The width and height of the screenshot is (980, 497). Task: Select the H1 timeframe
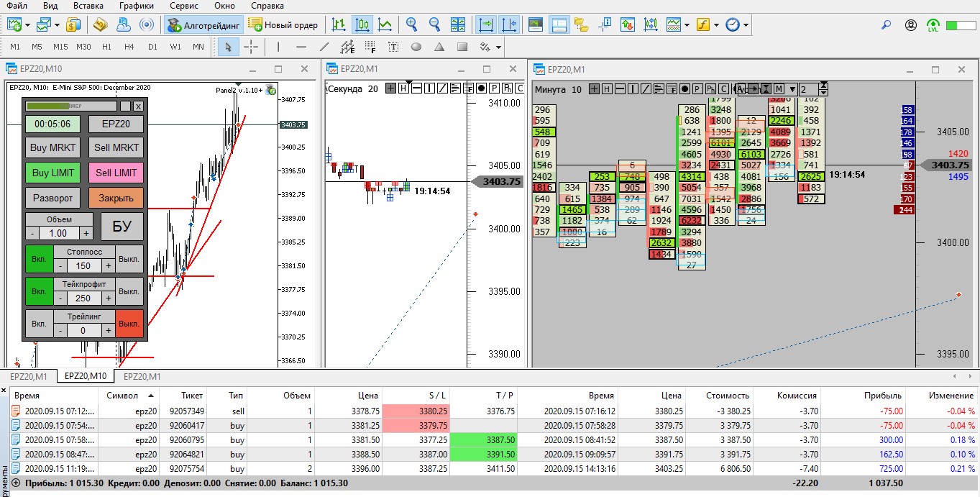(106, 47)
